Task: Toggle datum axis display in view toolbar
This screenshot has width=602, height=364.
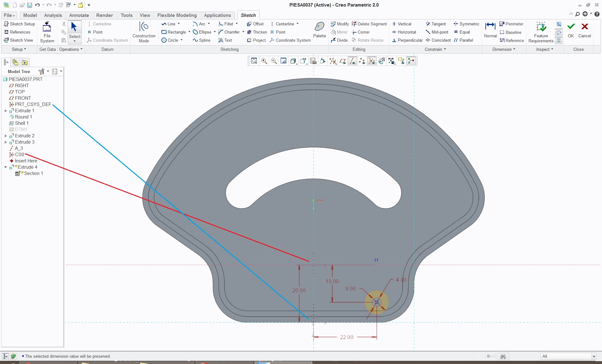Action: (352, 61)
